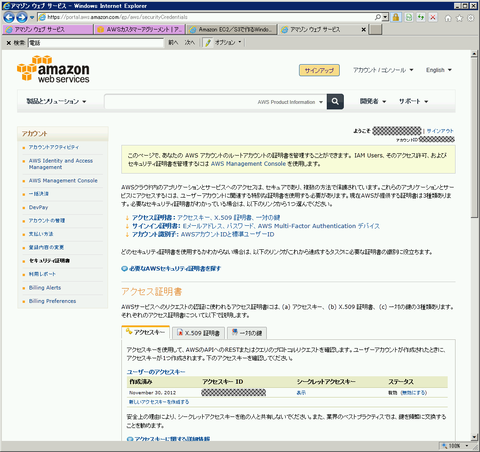Find previous match with 前へ

click(x=173, y=43)
